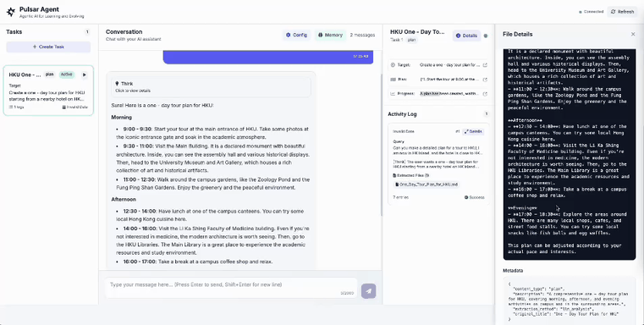
Task: Open Target row external link icon
Action: pyautogui.click(x=485, y=65)
